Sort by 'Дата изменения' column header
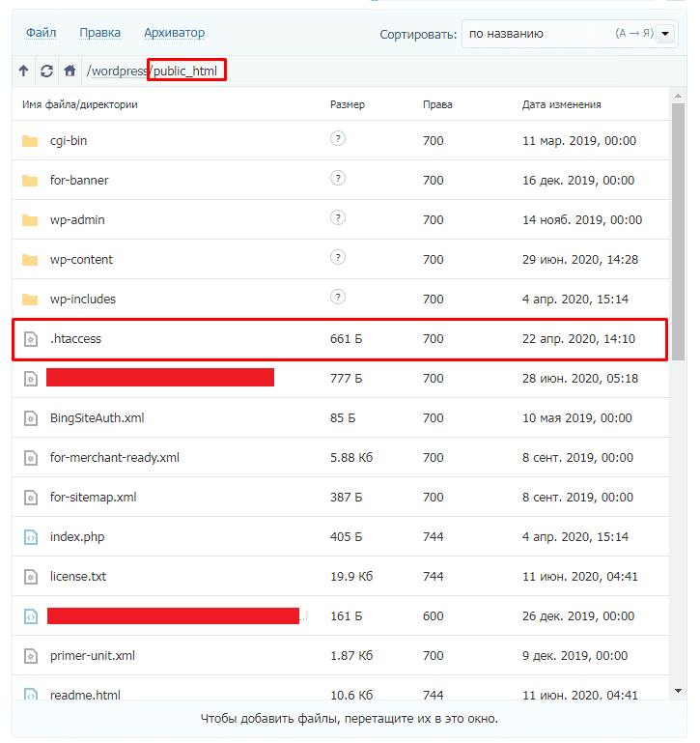Screen dimensions: 700x743 [562, 104]
